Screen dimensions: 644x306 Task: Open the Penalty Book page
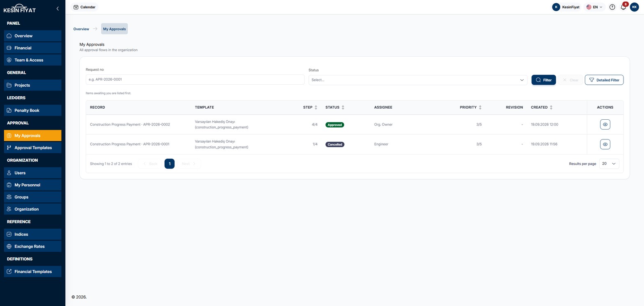(32, 110)
